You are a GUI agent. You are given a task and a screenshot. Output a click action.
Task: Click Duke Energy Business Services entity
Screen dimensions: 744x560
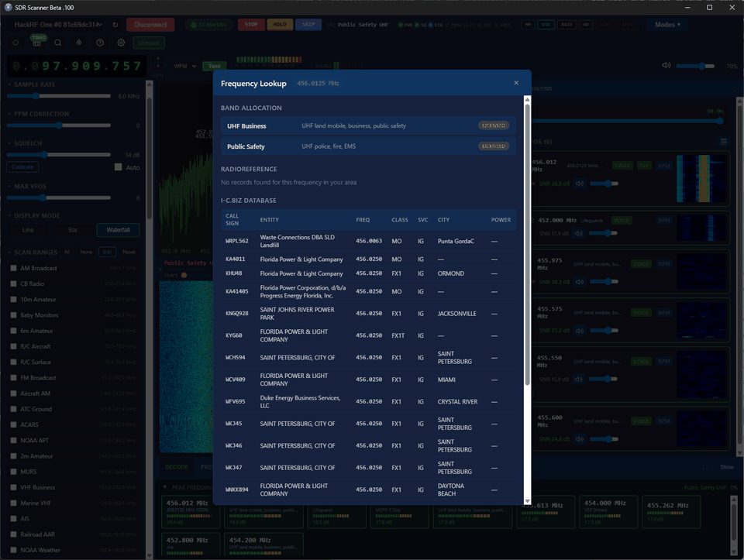pyautogui.click(x=300, y=402)
